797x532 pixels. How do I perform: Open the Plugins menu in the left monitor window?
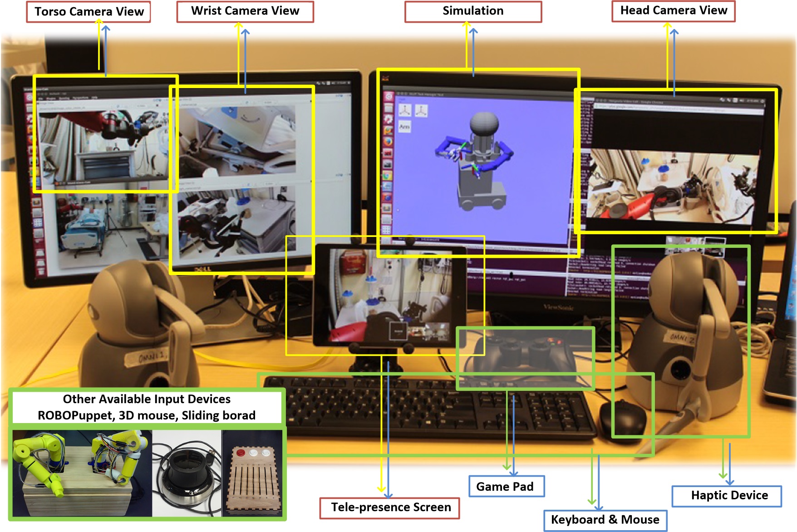pyautogui.click(x=51, y=98)
